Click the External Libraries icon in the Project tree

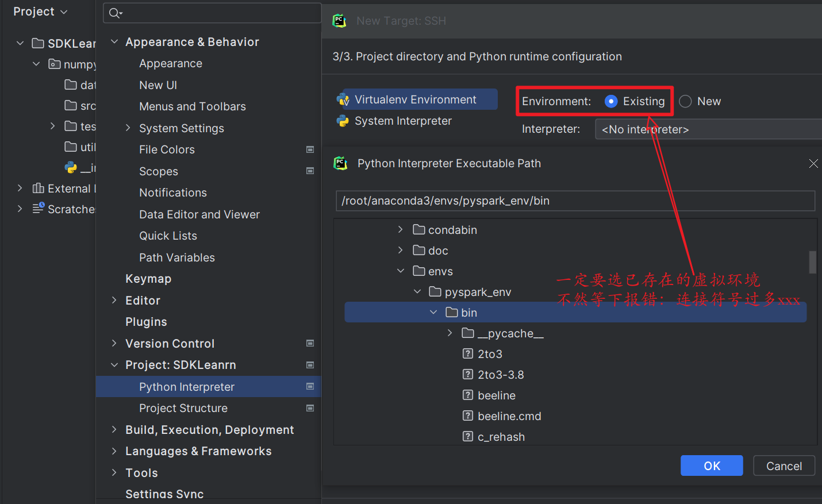(x=38, y=188)
